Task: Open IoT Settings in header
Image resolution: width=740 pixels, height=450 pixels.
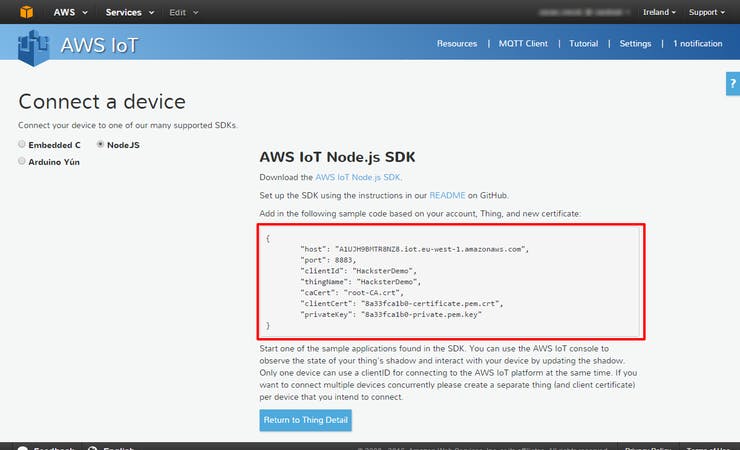Action: coord(635,44)
